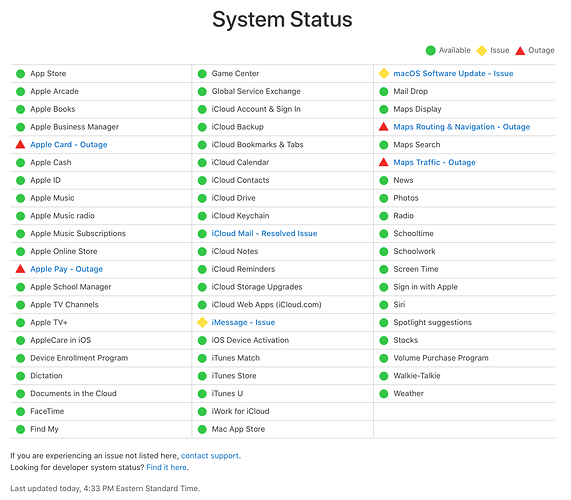Follow the Find it here link
This screenshot has width=571, height=500.
[x=167, y=467]
